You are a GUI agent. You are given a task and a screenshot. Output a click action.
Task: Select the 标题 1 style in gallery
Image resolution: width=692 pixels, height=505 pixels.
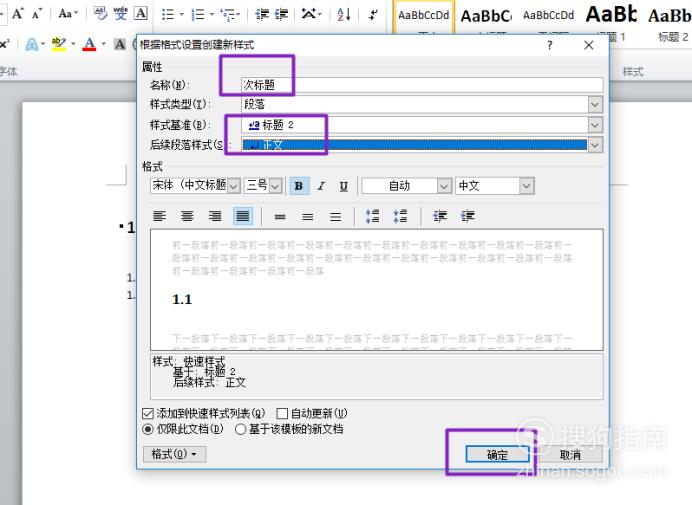click(612, 22)
